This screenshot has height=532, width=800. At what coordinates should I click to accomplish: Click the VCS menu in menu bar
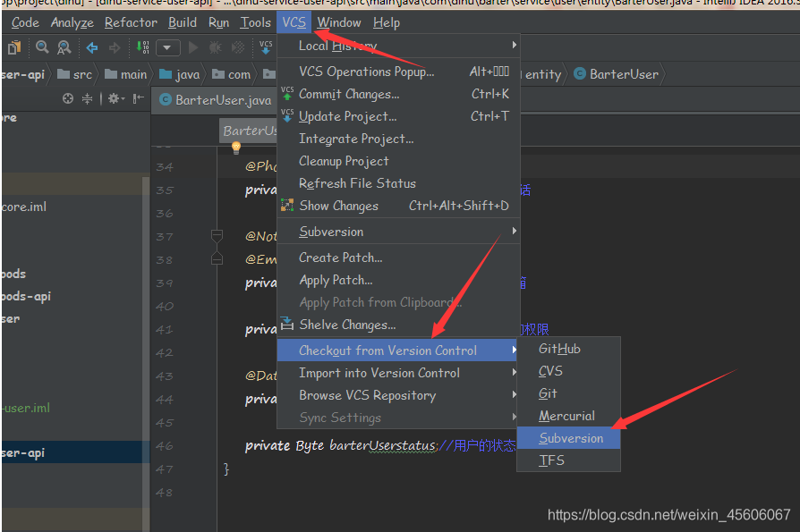pos(294,23)
